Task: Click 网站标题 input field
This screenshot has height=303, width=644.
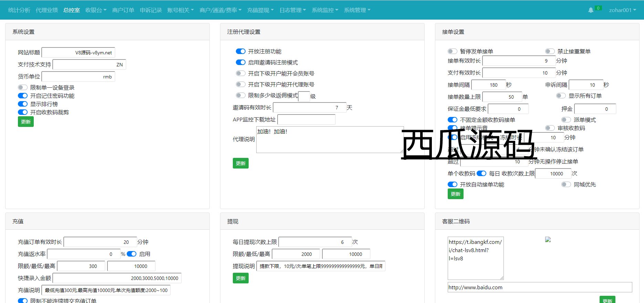Action: click(x=78, y=53)
